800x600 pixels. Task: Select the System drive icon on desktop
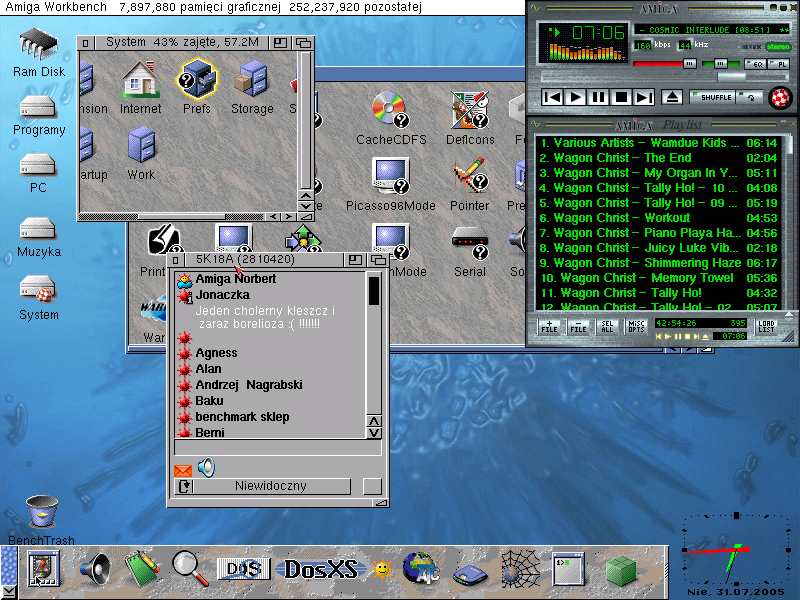[37, 289]
